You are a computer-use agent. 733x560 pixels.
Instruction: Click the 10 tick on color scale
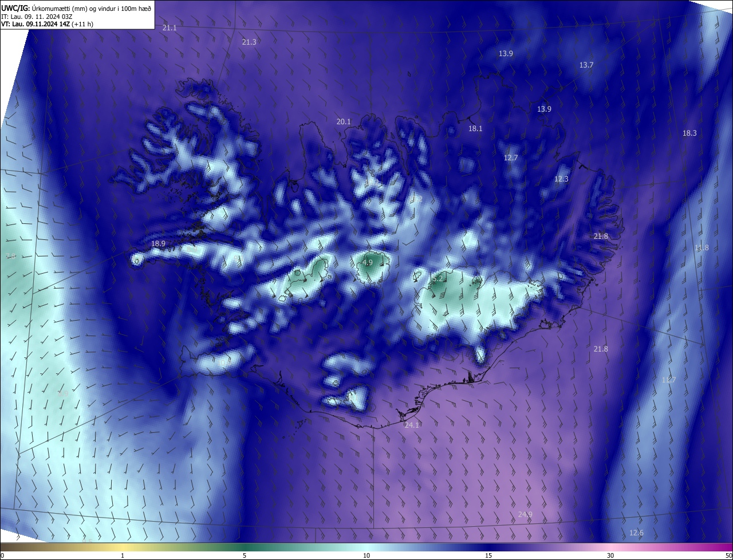coord(366,555)
